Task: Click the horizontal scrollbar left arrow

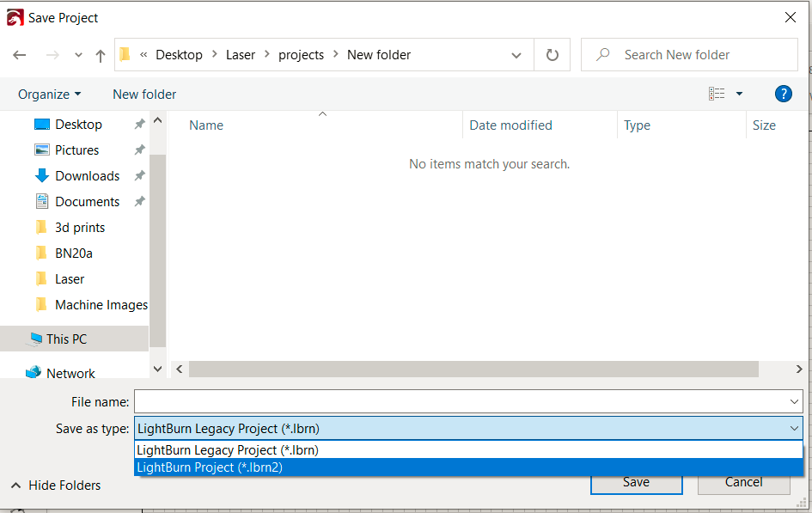Action: [x=180, y=369]
